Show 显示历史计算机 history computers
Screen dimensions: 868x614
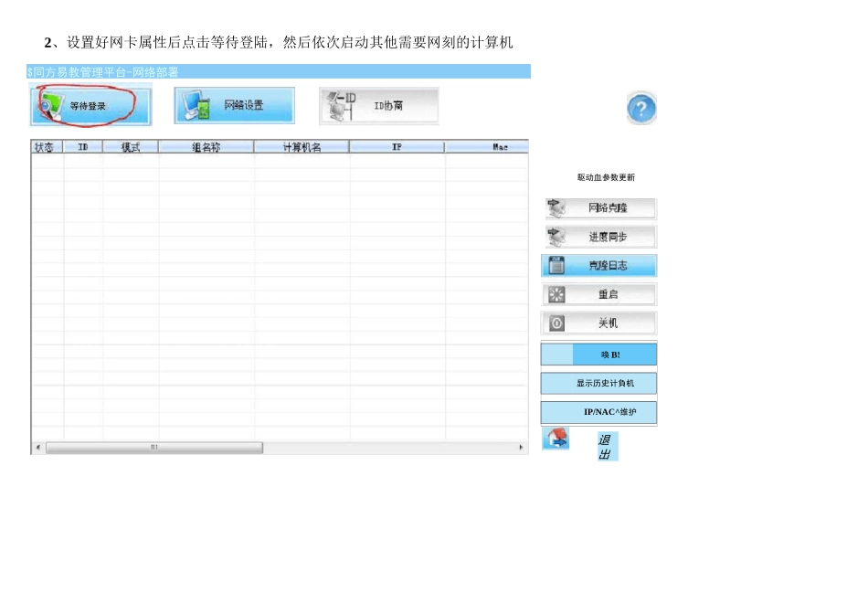pos(599,383)
